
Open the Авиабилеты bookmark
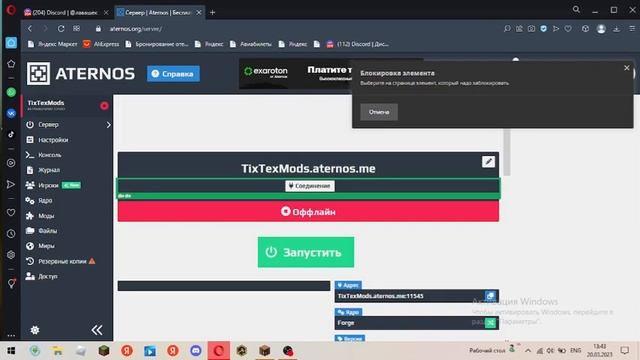pos(251,44)
